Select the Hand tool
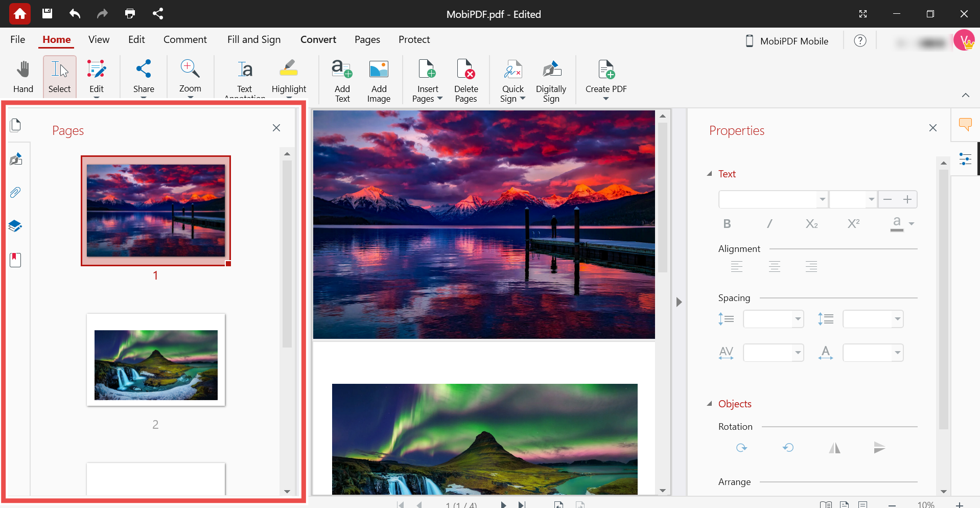This screenshot has height=508, width=980. point(22,76)
